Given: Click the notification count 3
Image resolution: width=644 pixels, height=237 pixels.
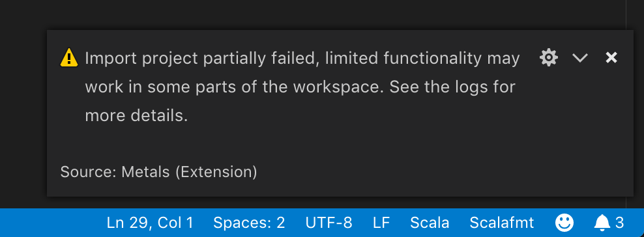Looking at the screenshot, I should tap(619, 223).
